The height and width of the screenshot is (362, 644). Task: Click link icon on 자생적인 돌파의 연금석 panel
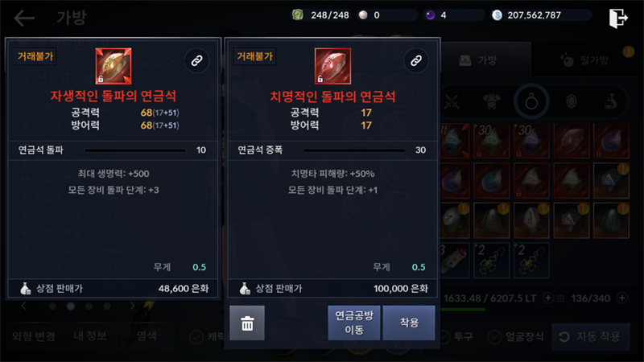(x=196, y=61)
